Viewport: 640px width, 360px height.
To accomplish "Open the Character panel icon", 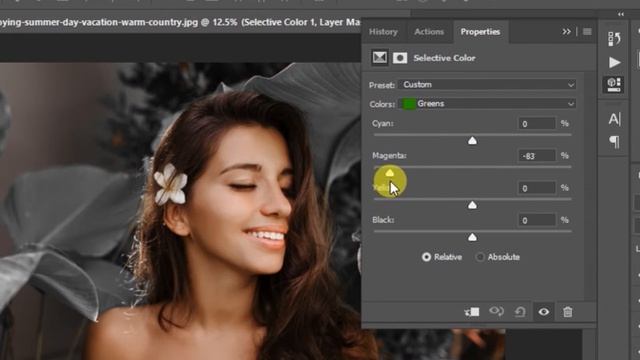I will 614,119.
